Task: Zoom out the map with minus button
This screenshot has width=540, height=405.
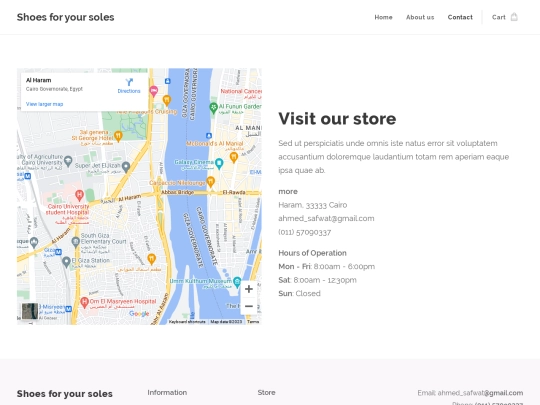Action: click(249, 306)
